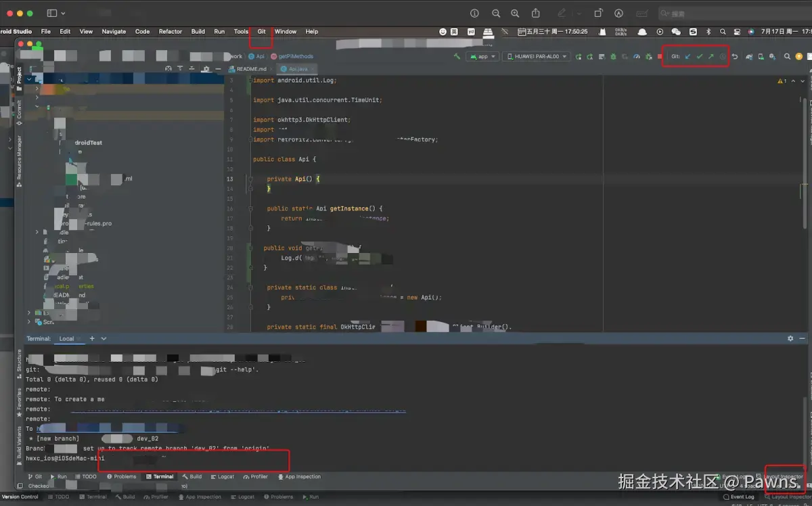Toggle the Preview sidebar button
812x506 pixels.
(x=52, y=14)
